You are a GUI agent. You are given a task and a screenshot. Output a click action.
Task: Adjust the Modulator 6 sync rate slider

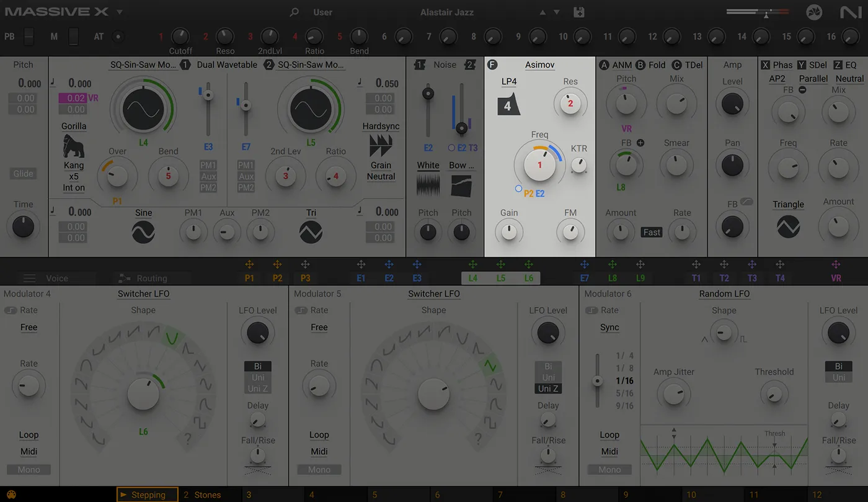(598, 380)
